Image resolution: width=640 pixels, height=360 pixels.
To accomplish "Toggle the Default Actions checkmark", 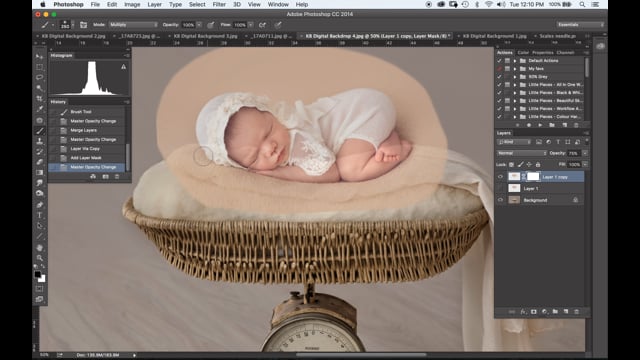I will (499, 60).
